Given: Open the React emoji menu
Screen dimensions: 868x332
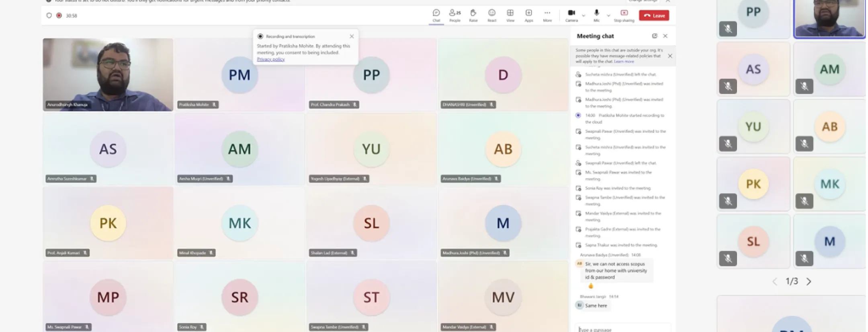Looking at the screenshot, I should tap(492, 15).
